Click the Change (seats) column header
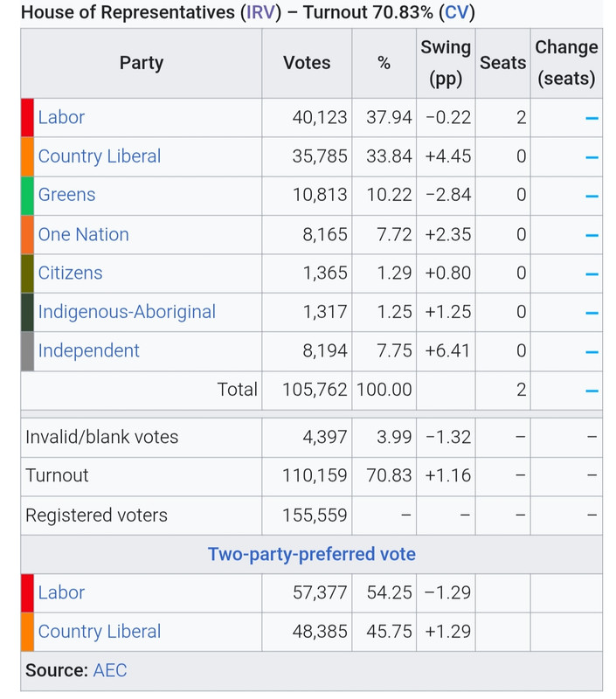The image size is (616, 699). [566, 63]
